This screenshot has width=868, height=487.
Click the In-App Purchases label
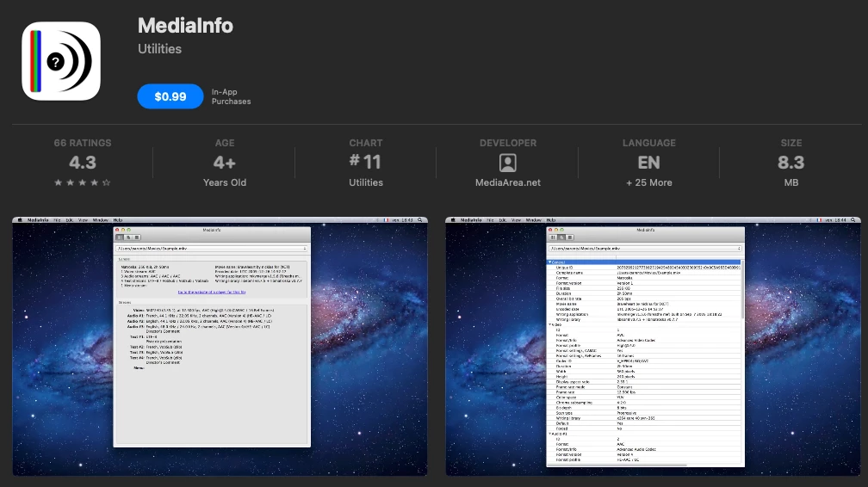[x=231, y=96]
